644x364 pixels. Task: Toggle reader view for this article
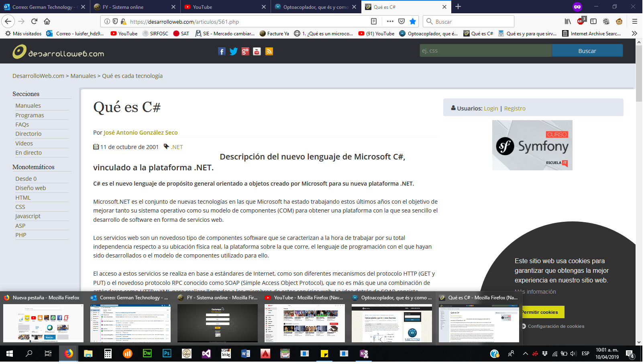click(374, 22)
